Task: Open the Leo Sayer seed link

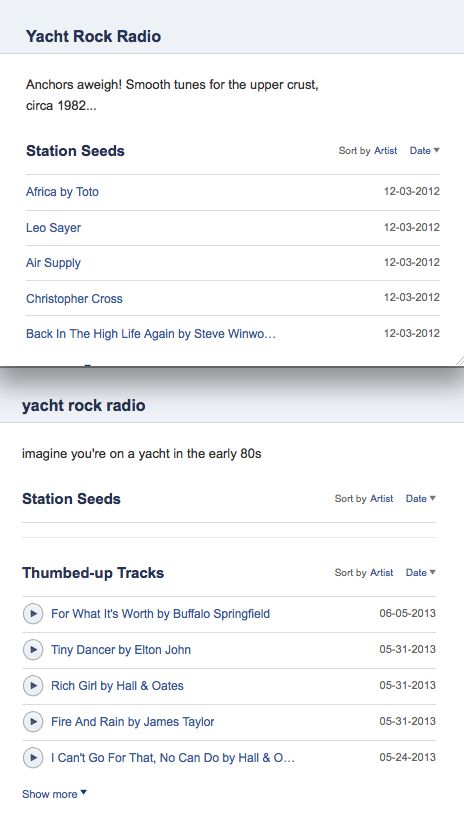Action: click(x=53, y=228)
